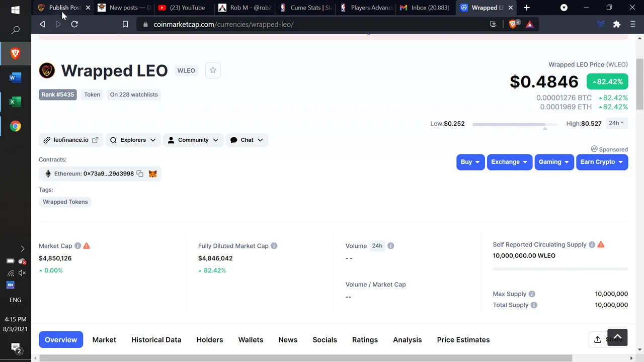Viewport: 644px width, 362px height.
Task: Open the Exchange dropdown
Action: click(x=510, y=162)
